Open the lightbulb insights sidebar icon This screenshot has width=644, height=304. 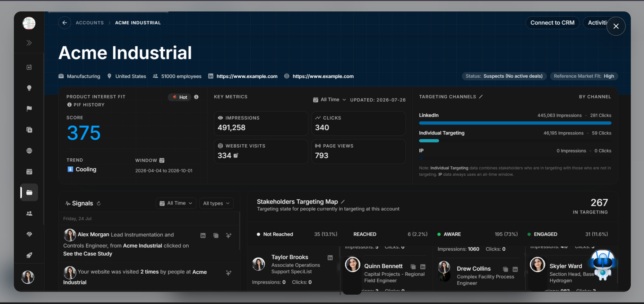pos(29,88)
